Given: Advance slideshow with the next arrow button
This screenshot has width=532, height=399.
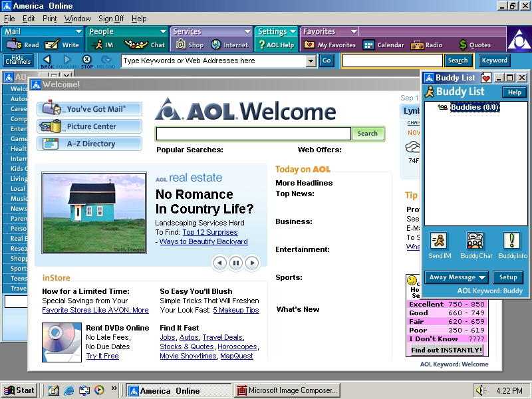Looking at the screenshot, I should [x=252, y=263].
